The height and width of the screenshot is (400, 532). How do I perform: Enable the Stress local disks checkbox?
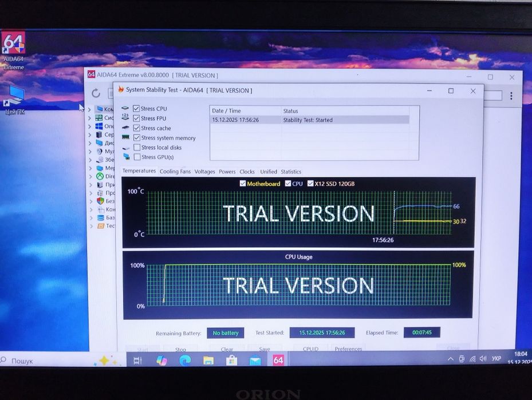point(137,148)
